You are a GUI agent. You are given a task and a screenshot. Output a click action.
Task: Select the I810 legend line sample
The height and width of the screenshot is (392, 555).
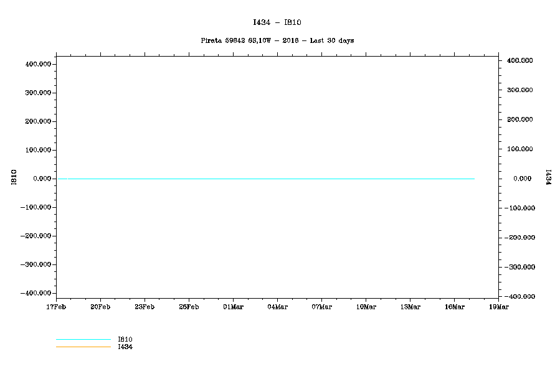(83, 340)
